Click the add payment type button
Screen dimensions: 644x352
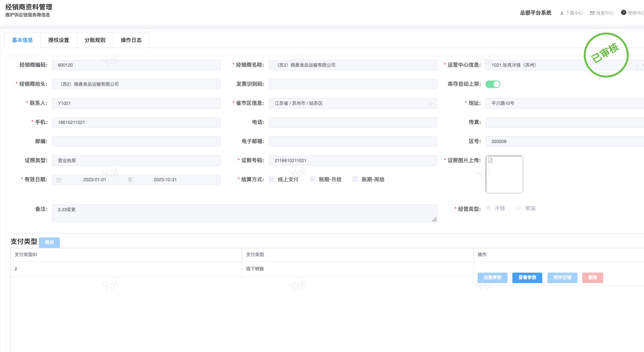click(x=49, y=243)
